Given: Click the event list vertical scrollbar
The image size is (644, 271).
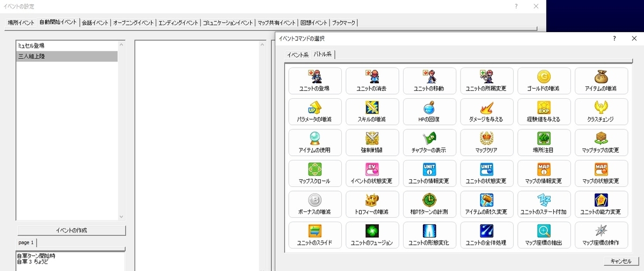Looking at the screenshot, I should [121, 130].
